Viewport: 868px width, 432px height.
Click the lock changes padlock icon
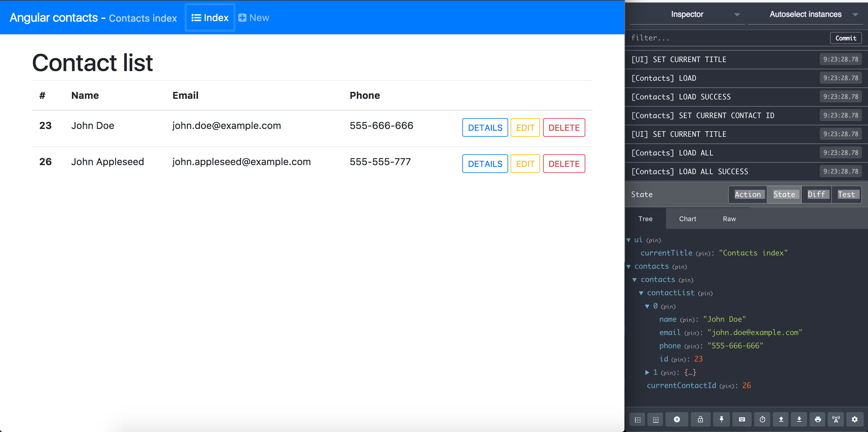tap(700, 419)
